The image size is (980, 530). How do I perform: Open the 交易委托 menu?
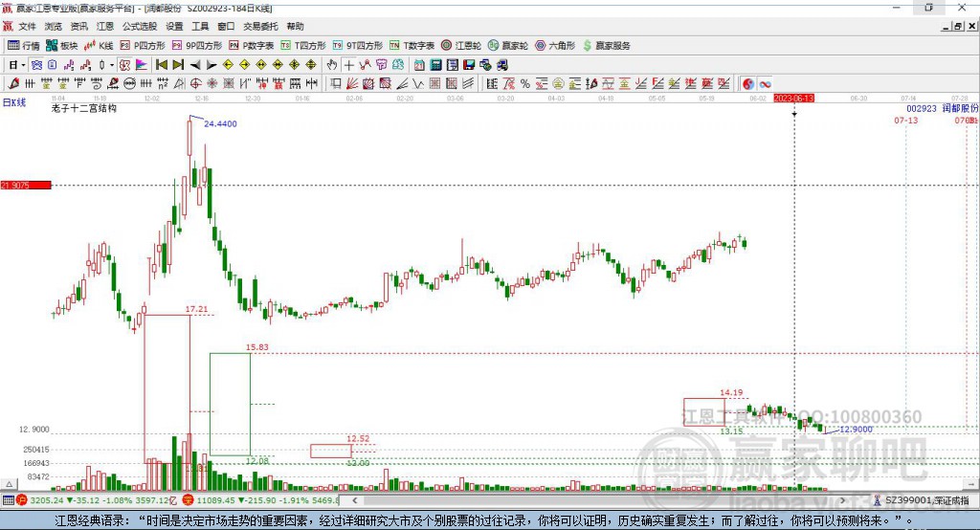coord(260,26)
